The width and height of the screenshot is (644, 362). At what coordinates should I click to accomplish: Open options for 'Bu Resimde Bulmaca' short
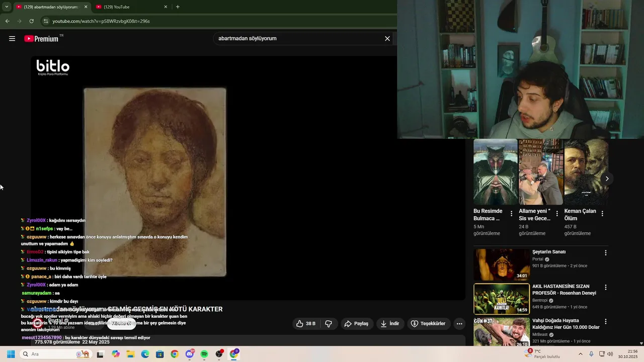point(511,214)
